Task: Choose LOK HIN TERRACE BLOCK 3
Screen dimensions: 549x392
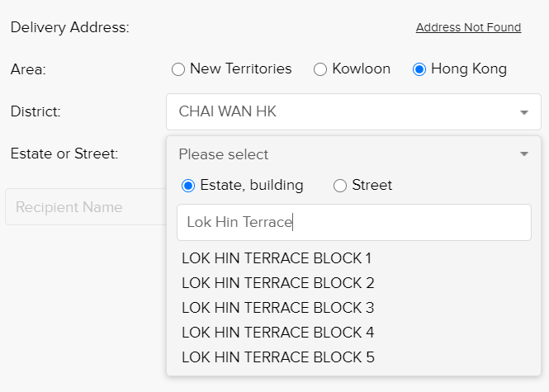Action: pos(277,308)
